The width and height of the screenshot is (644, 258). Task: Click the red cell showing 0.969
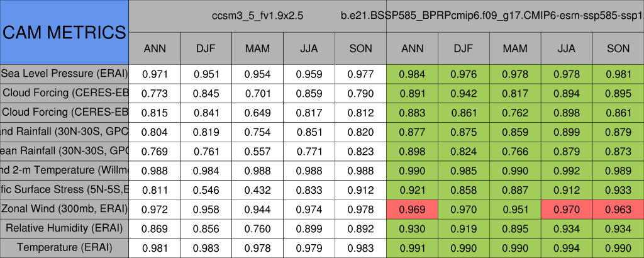(412, 209)
